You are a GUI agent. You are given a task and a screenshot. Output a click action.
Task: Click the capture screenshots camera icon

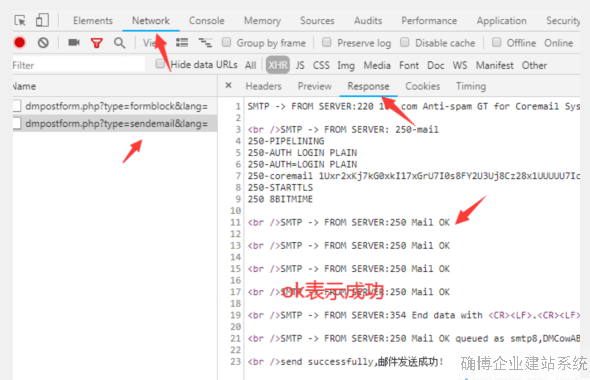tap(74, 43)
